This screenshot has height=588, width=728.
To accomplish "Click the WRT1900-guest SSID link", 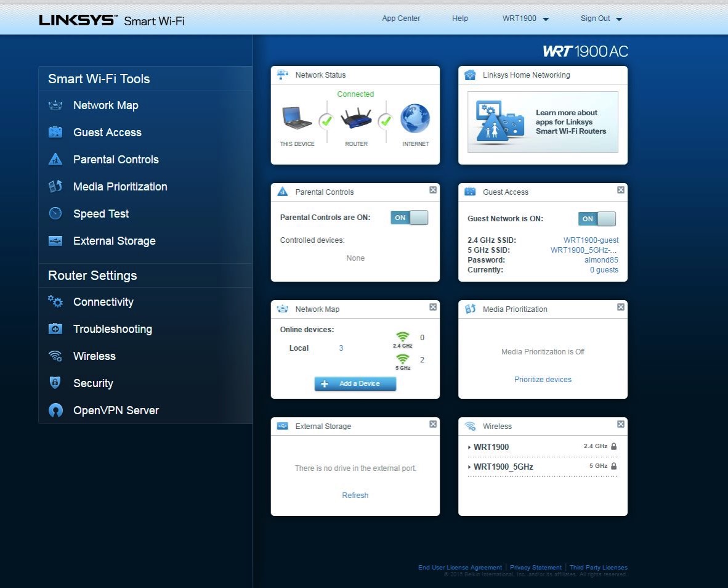I will pyautogui.click(x=591, y=240).
